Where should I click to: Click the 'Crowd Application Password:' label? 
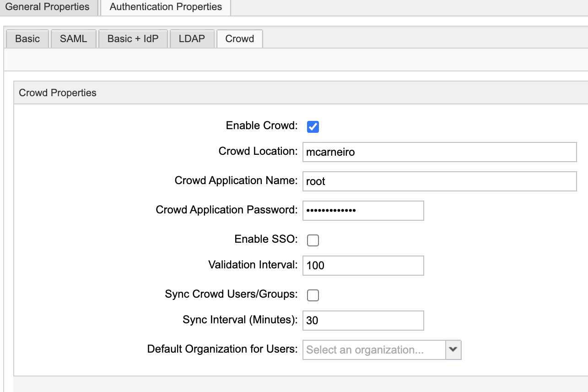227,210
